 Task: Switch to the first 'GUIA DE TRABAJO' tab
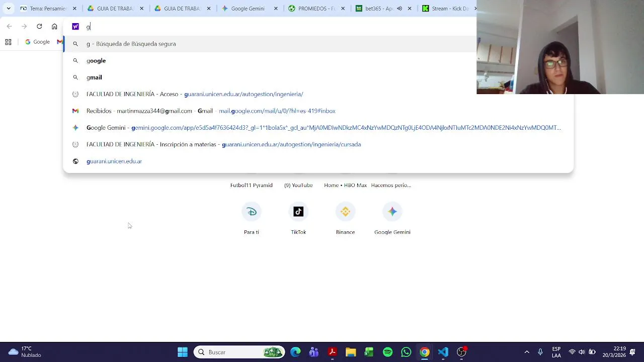tap(110, 9)
